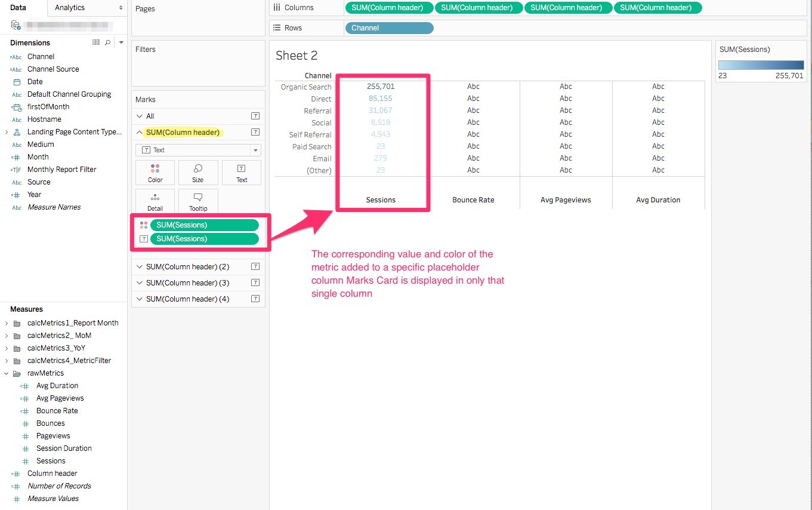Click the Channel pill on the Rows shelf
812x510 pixels.
click(389, 27)
